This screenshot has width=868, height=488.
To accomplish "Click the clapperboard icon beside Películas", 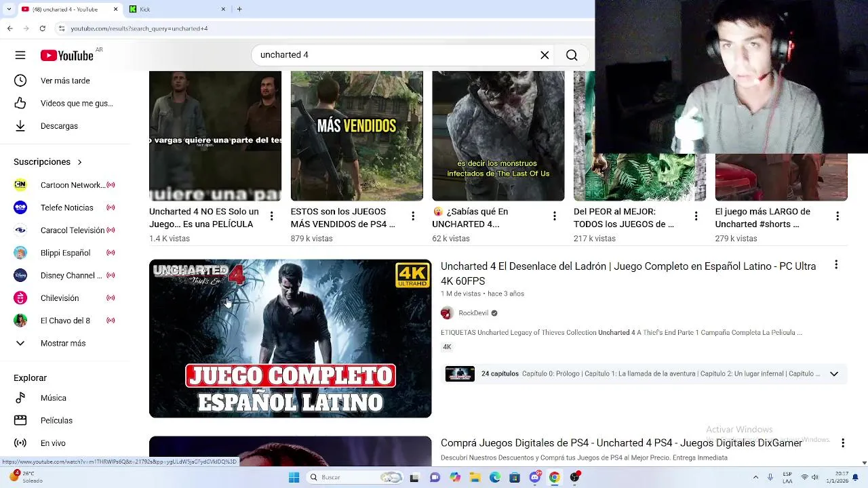I will click(20, 420).
